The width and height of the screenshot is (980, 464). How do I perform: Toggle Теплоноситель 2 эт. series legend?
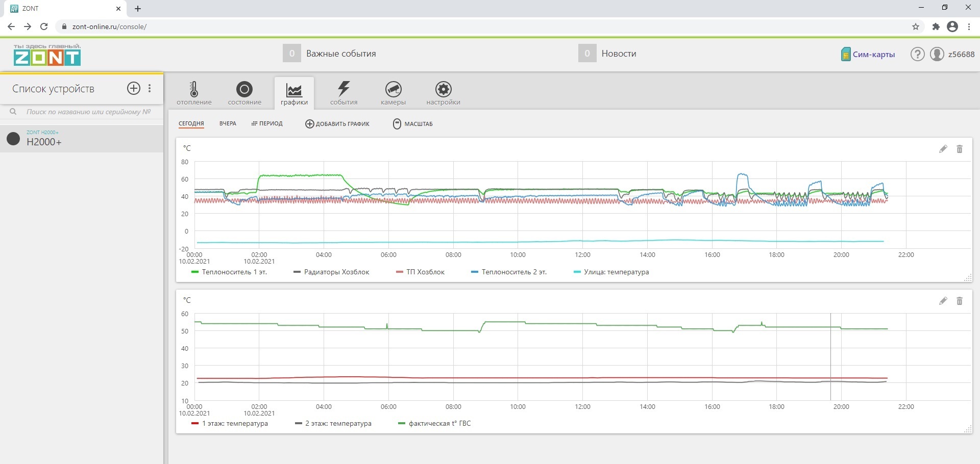(509, 272)
